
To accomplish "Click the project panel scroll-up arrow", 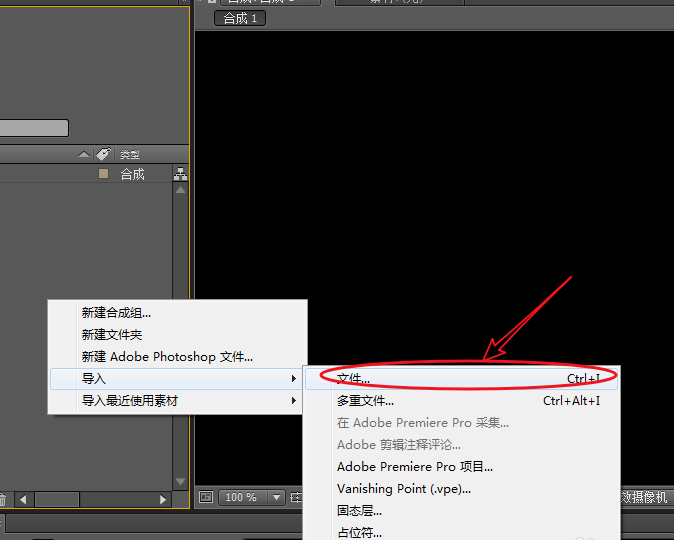I will click(181, 190).
